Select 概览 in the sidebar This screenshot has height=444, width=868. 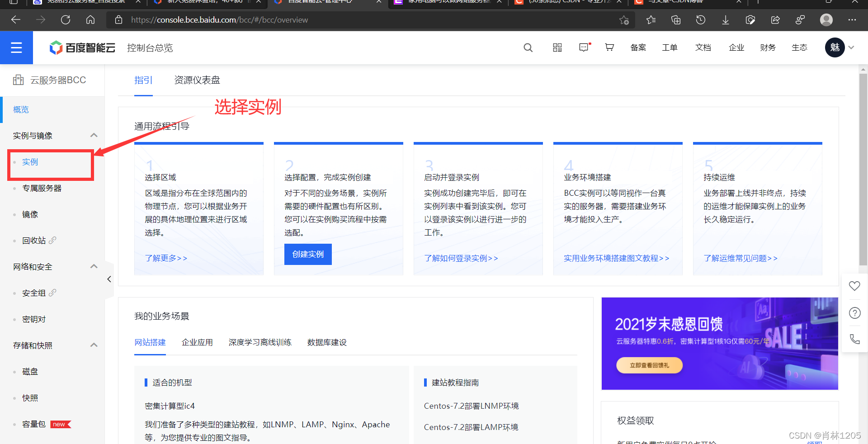pos(21,109)
